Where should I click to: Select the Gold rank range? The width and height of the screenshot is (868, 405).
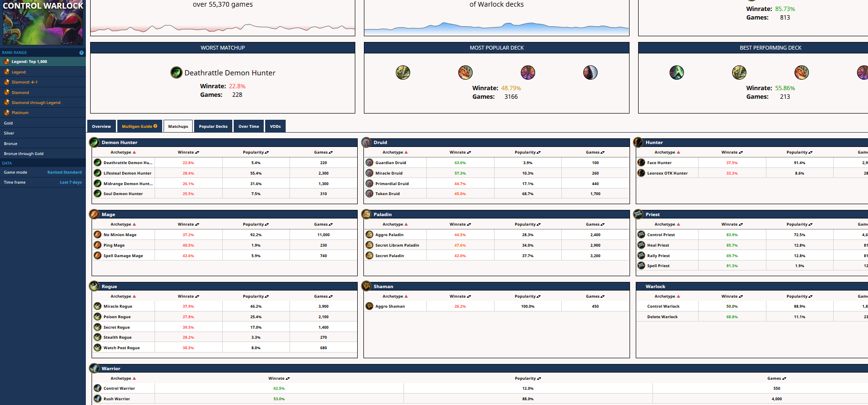pos(43,123)
